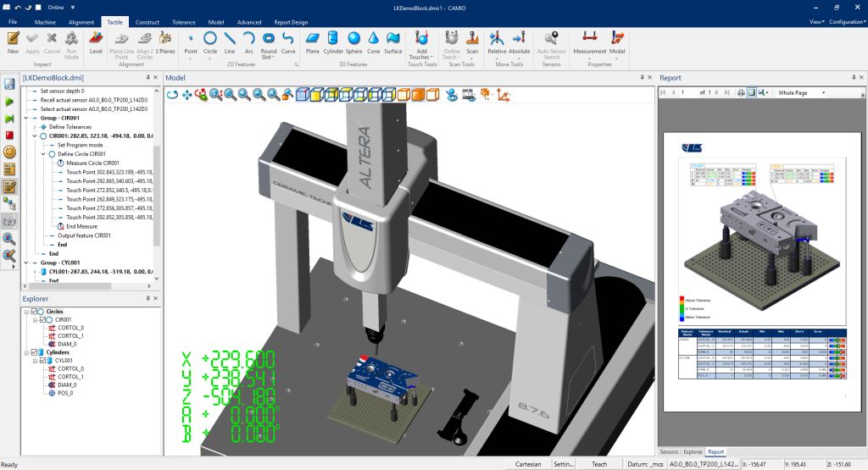Toggle the Cylinders group checkbox

34,352
